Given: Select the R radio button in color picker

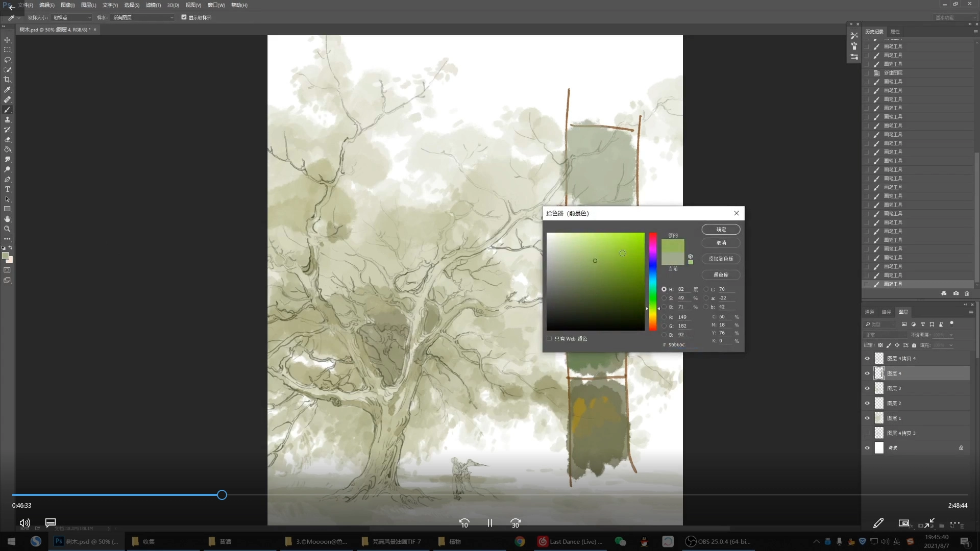Looking at the screenshot, I should 664,317.
